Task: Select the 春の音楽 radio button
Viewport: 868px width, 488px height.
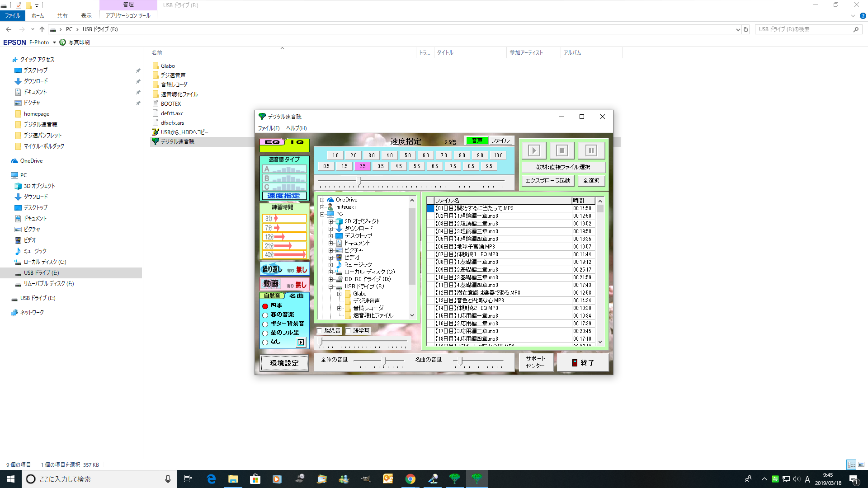Action: pyautogui.click(x=265, y=315)
